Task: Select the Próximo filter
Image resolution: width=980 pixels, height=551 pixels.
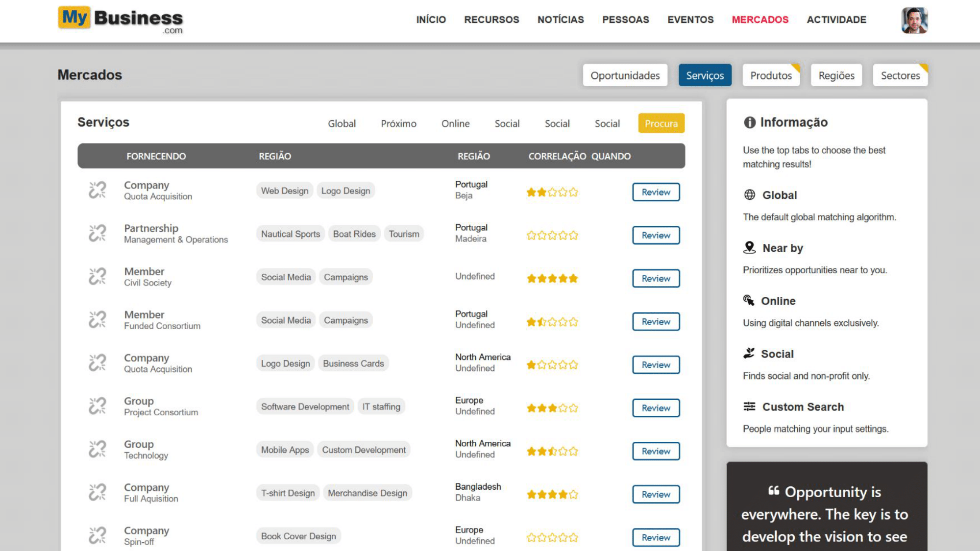Action: point(398,123)
